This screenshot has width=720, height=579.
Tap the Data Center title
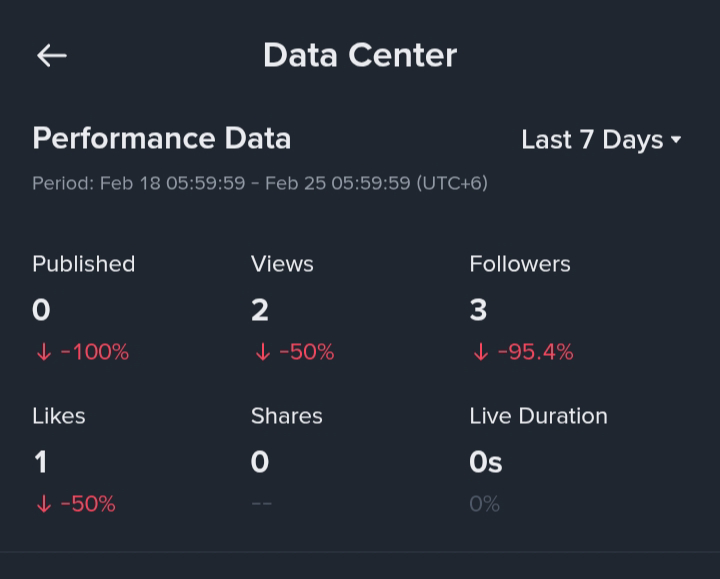(x=359, y=55)
